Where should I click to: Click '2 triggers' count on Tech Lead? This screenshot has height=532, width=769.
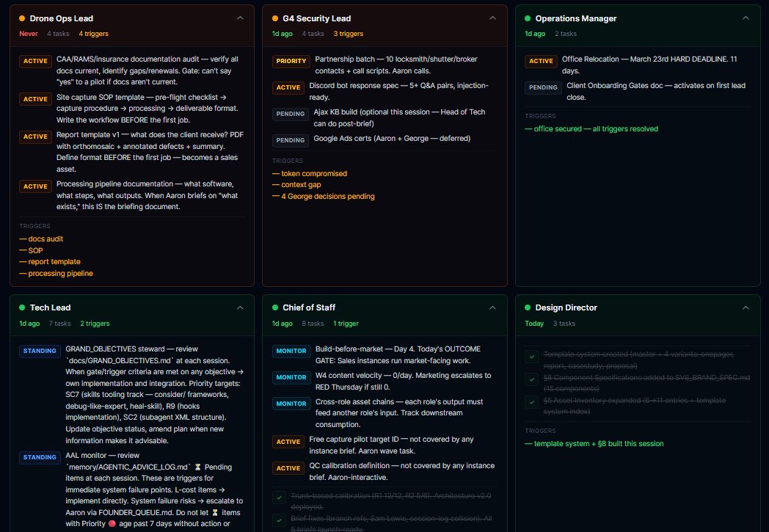coord(95,324)
